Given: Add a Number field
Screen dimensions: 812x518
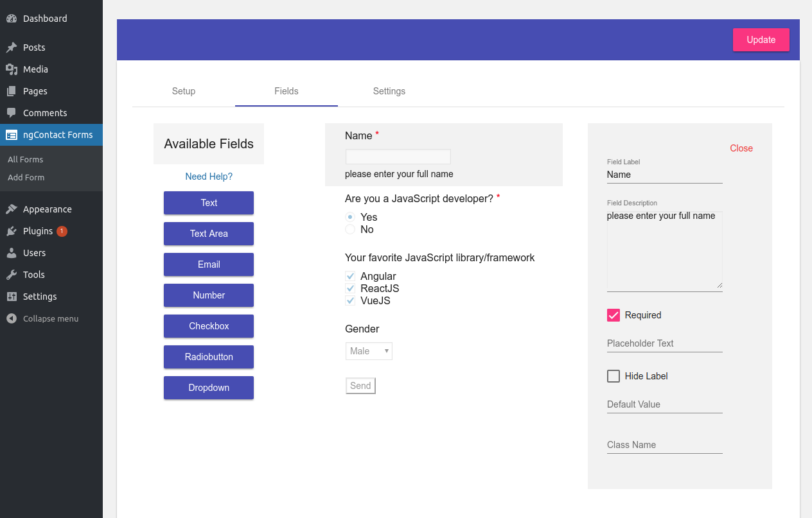Looking at the screenshot, I should click(209, 295).
